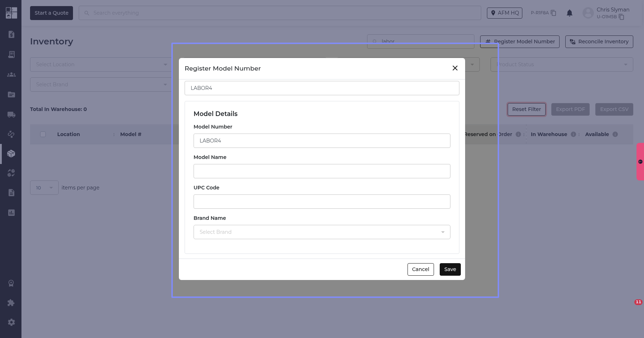Click the dollar invoice sidebar icon
644x338 pixels.
11,34
